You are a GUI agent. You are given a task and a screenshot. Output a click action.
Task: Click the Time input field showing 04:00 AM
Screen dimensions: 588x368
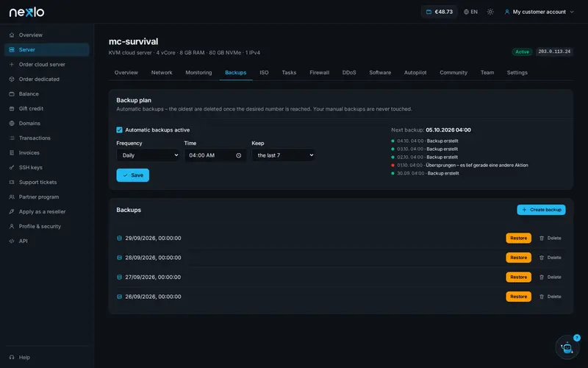click(x=215, y=155)
